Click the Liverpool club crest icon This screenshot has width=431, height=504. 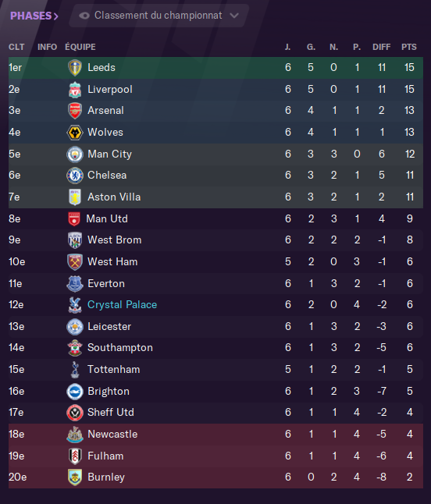coord(75,90)
